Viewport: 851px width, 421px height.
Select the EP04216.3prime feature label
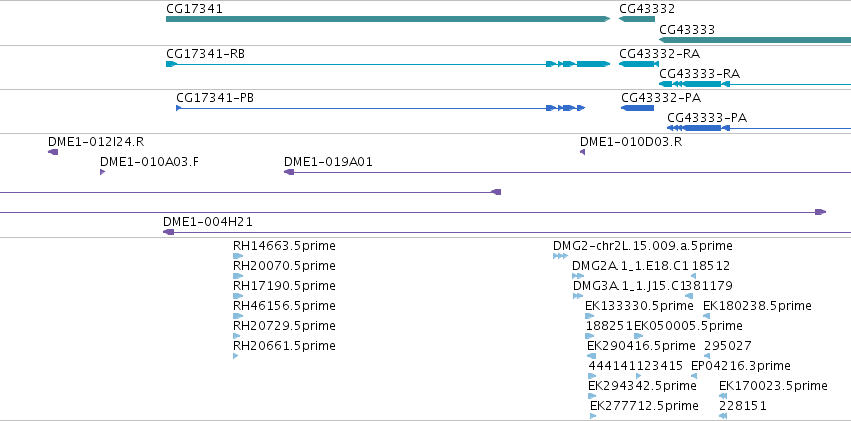point(741,366)
